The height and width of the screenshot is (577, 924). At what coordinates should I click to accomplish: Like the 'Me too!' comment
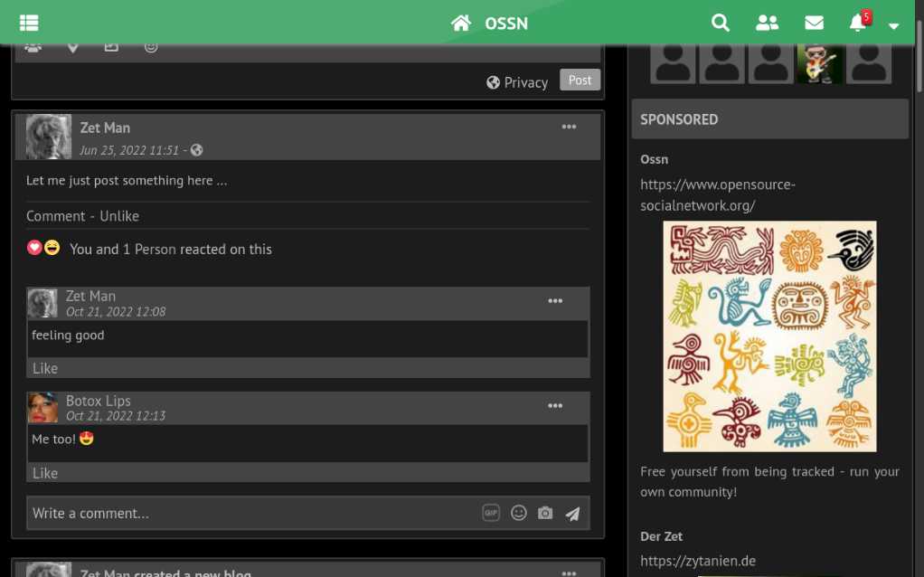point(45,473)
